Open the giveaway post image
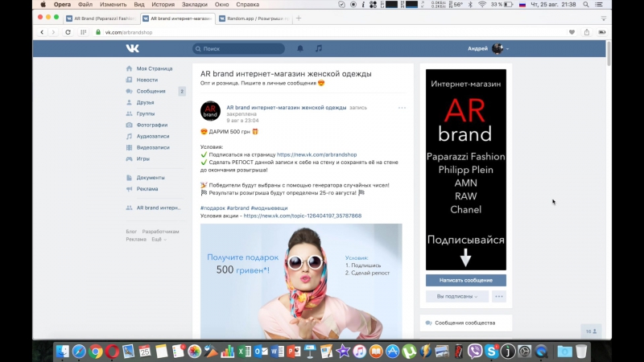 coord(301,281)
